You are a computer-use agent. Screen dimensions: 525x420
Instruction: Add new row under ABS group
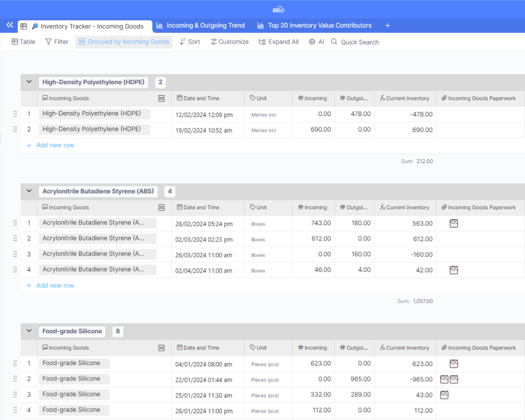pyautogui.click(x=55, y=286)
